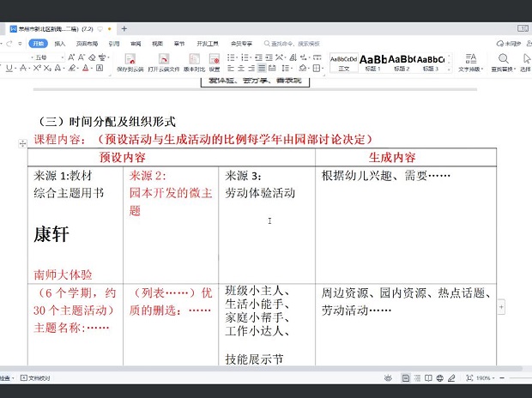
Task: Expand the bulleted list dropdown
Action: 238,57
